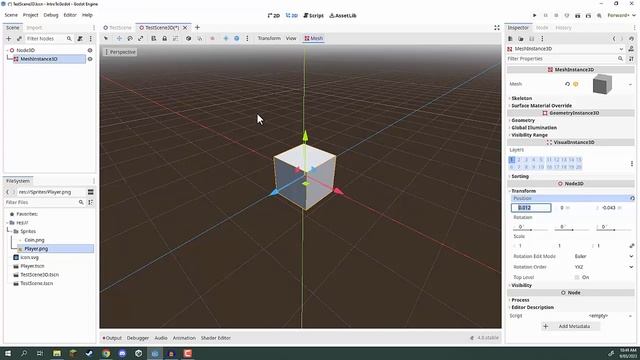Toggle scale link lock icon
This screenshot has height=360, width=640.
(632, 246)
